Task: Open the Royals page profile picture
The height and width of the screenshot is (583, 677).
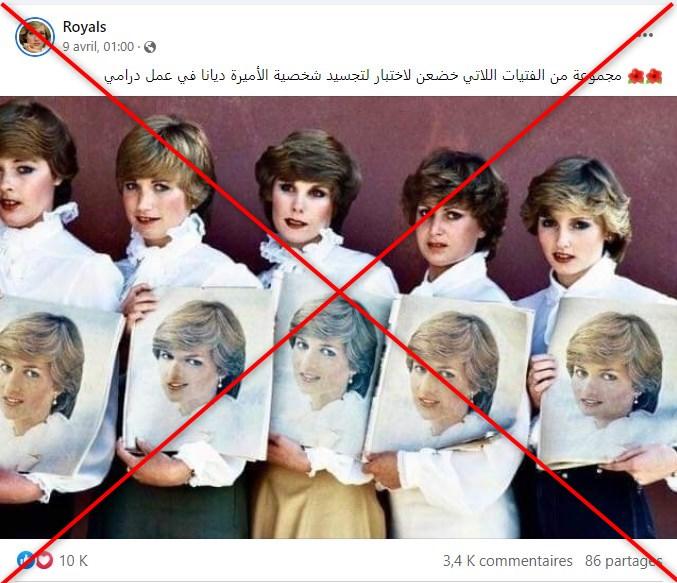Action: 35,37
